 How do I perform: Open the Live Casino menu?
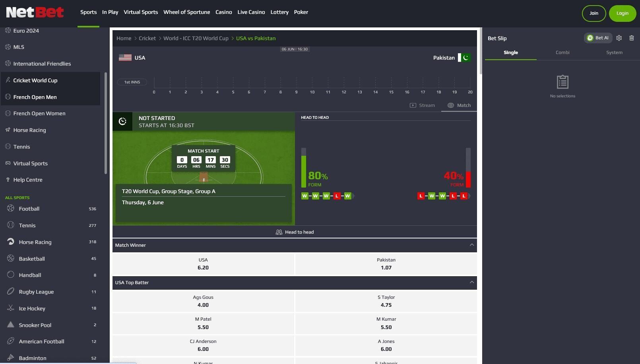coord(251,12)
